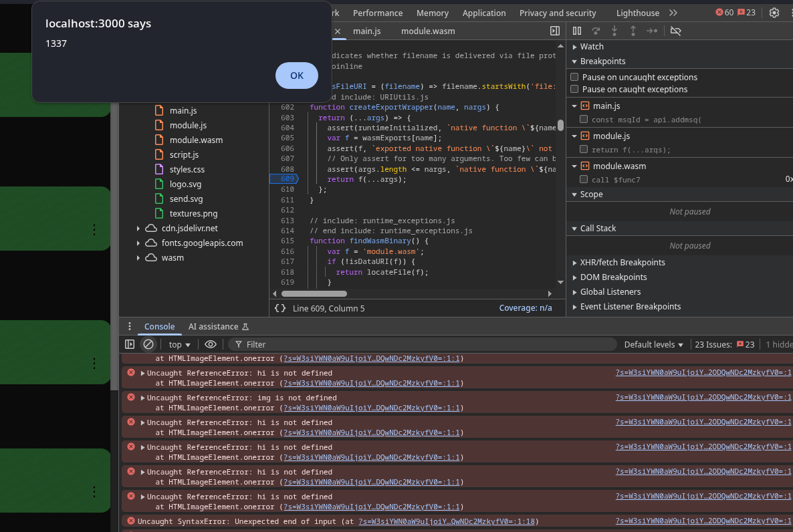Expand the fonts.googleapis.com folder
Image resolution: width=793 pixels, height=532 pixels.
pos(138,243)
